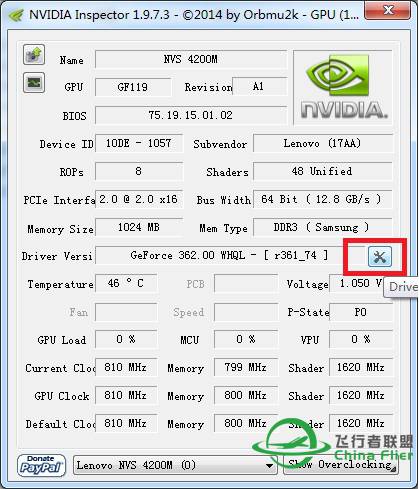The image size is (419, 489).
Task: Click the NVIDIA logo image
Action: 343,87
